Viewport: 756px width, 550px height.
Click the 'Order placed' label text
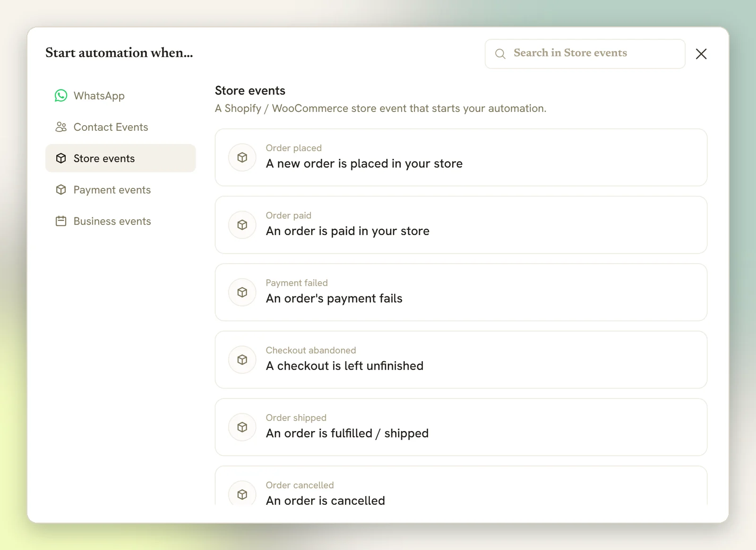(293, 148)
